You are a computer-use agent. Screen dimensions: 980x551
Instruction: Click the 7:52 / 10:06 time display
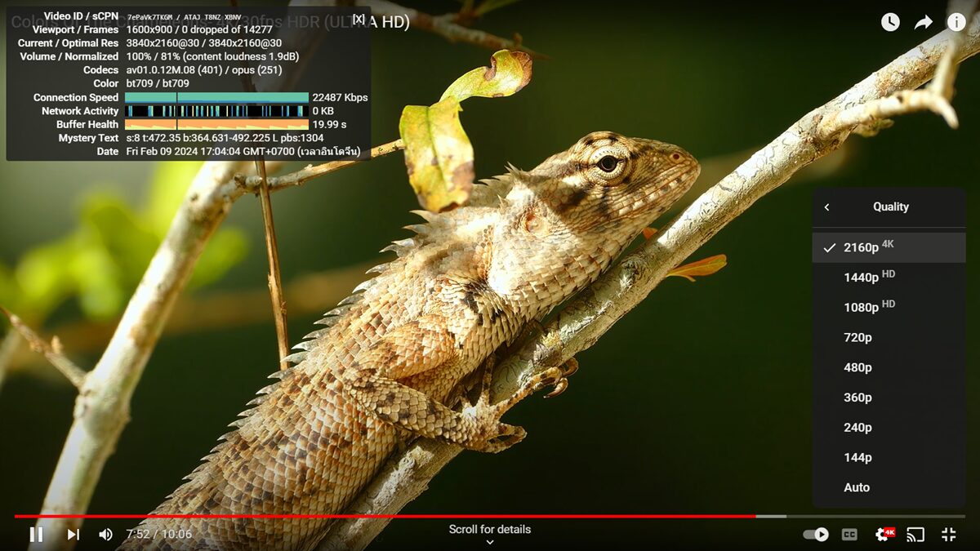159,535
